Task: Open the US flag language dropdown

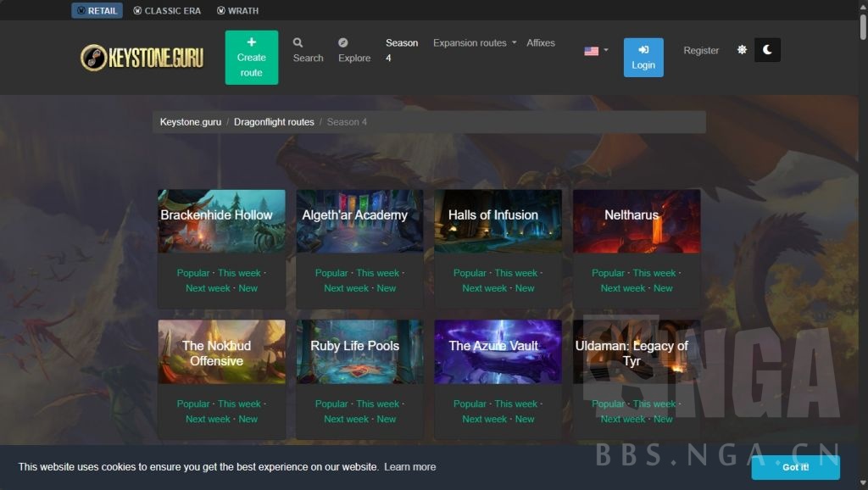Action: click(596, 51)
